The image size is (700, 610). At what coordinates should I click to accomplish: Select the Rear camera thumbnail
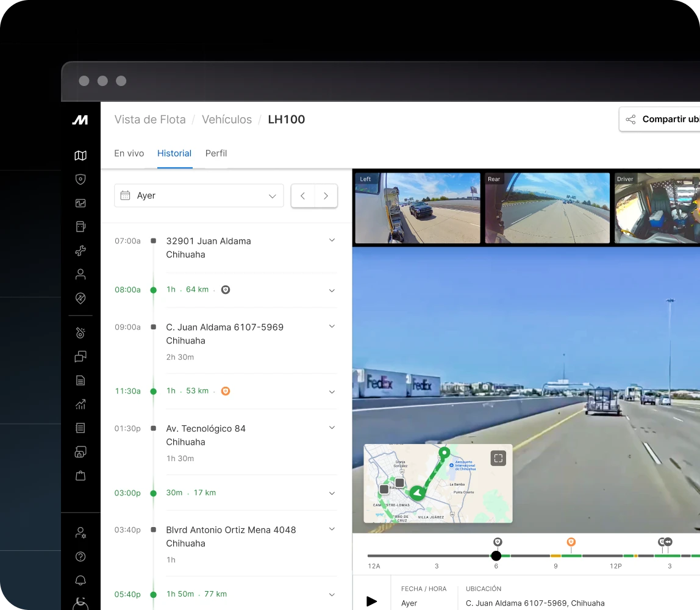pos(547,208)
